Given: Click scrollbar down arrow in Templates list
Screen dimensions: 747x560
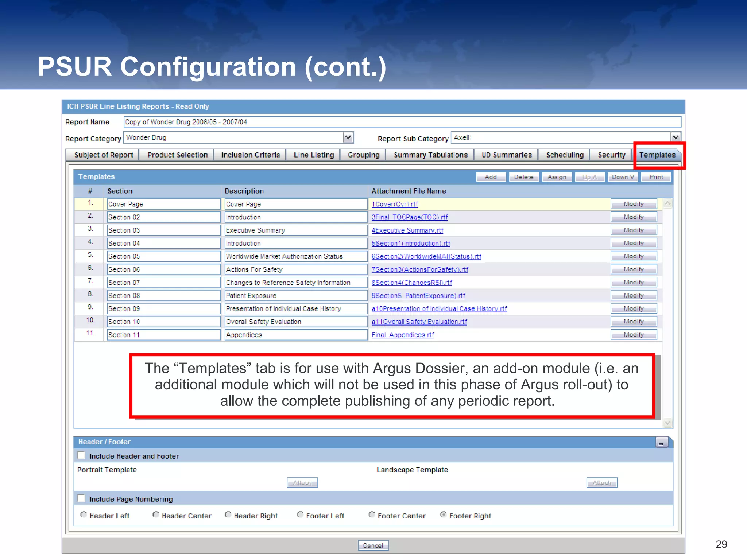Looking at the screenshot, I should pyautogui.click(x=667, y=423).
